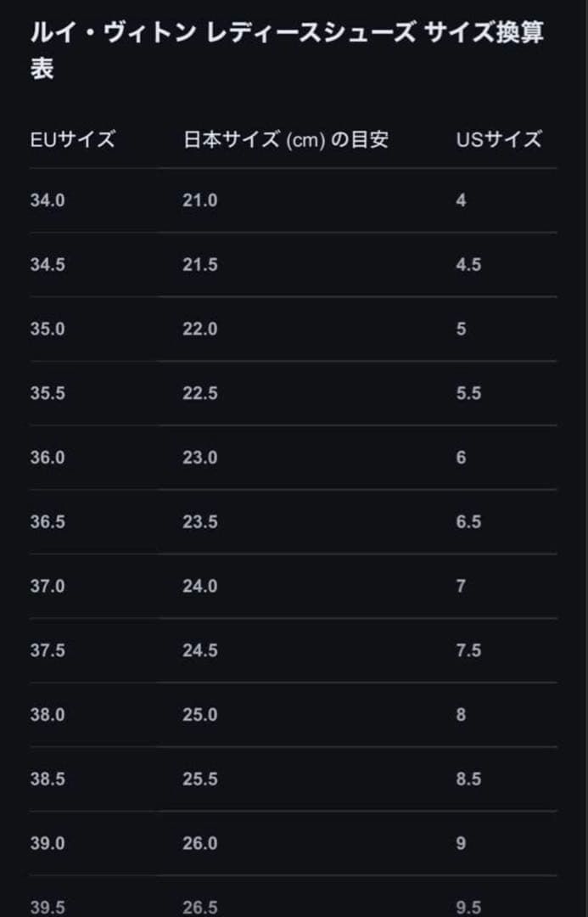This screenshot has height=917, width=588.
Task: Click Japan size 26.0 cell
Action: pos(199,843)
